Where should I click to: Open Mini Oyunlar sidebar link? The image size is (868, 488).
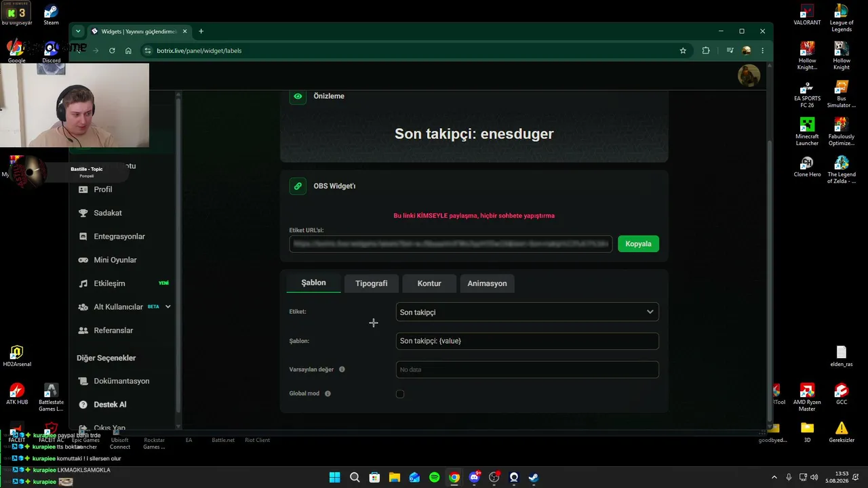(x=115, y=260)
